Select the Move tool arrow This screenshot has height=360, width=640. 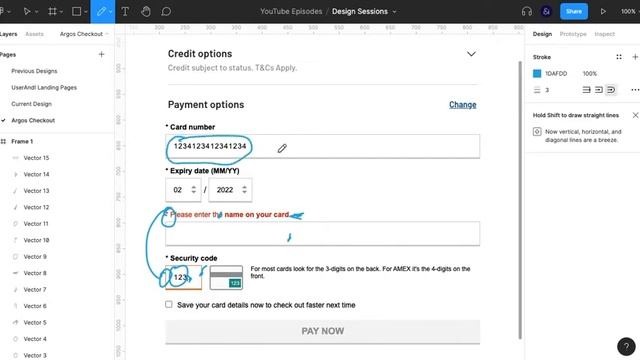pyautogui.click(x=27, y=11)
